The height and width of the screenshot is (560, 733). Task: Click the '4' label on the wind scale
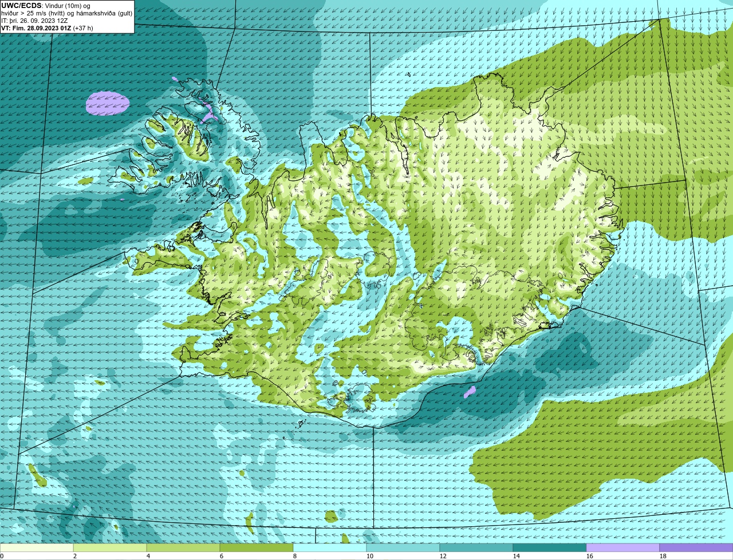(148, 556)
